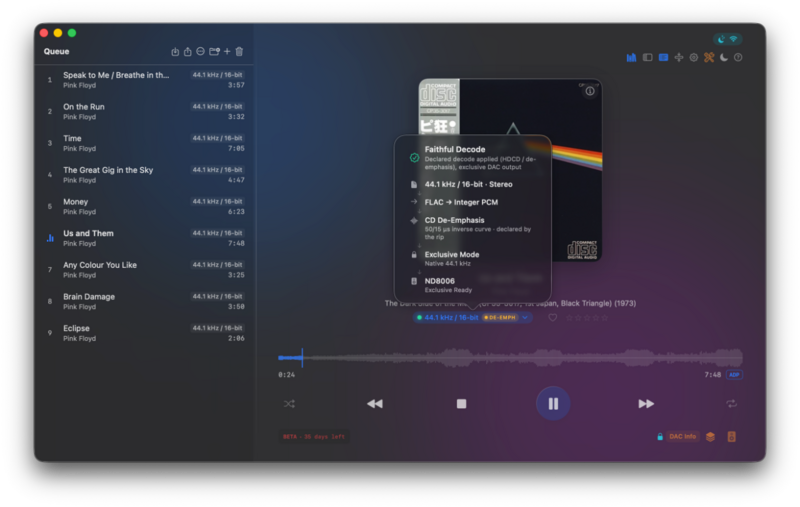
Task: Click the import queue icon
Action: [175, 52]
